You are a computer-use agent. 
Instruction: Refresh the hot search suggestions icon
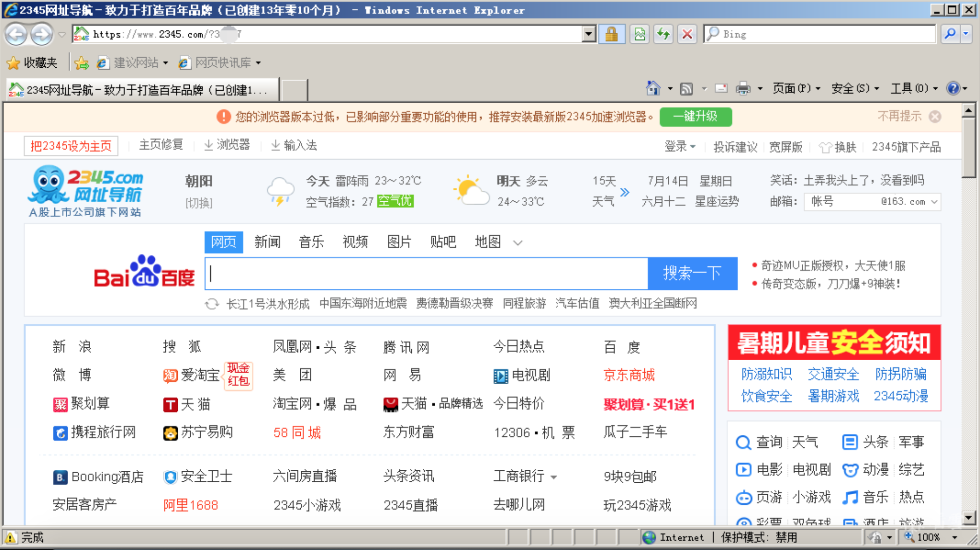(x=212, y=304)
